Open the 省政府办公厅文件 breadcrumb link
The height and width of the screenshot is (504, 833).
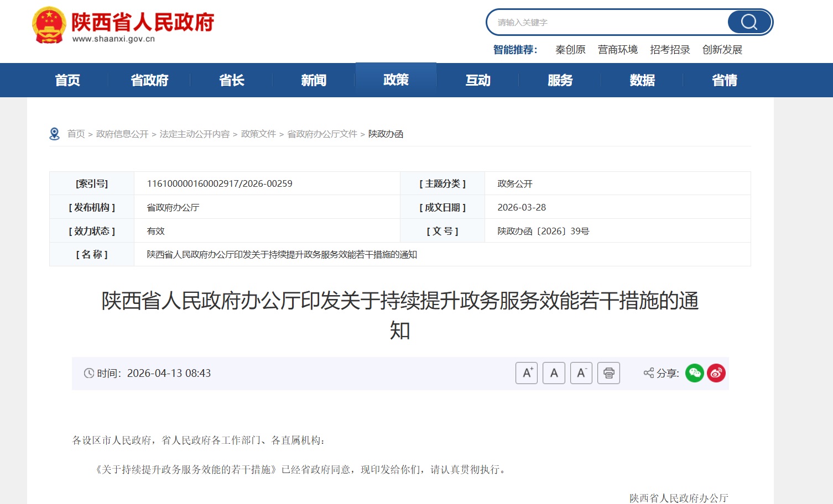(322, 134)
